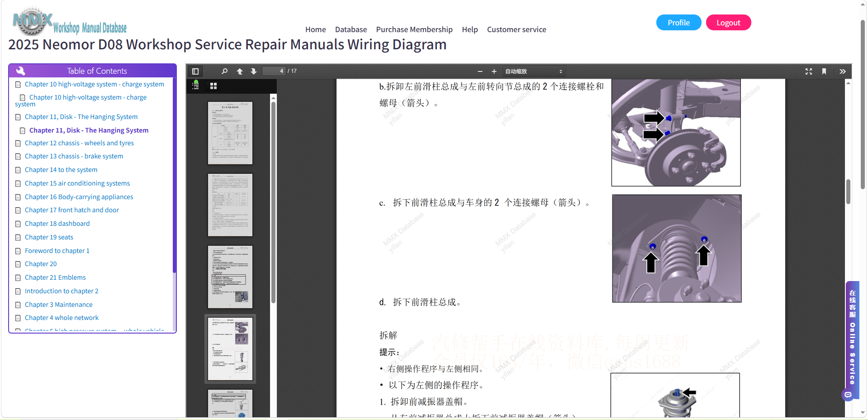Click the Table of Contents wrench icon
Viewport: 868px width, 420px height.
(x=20, y=71)
